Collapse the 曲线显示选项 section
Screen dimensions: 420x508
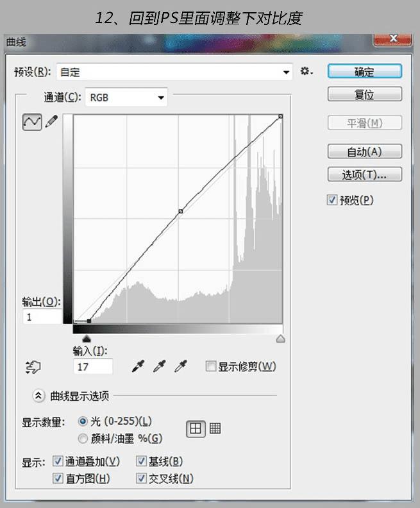click(38, 396)
